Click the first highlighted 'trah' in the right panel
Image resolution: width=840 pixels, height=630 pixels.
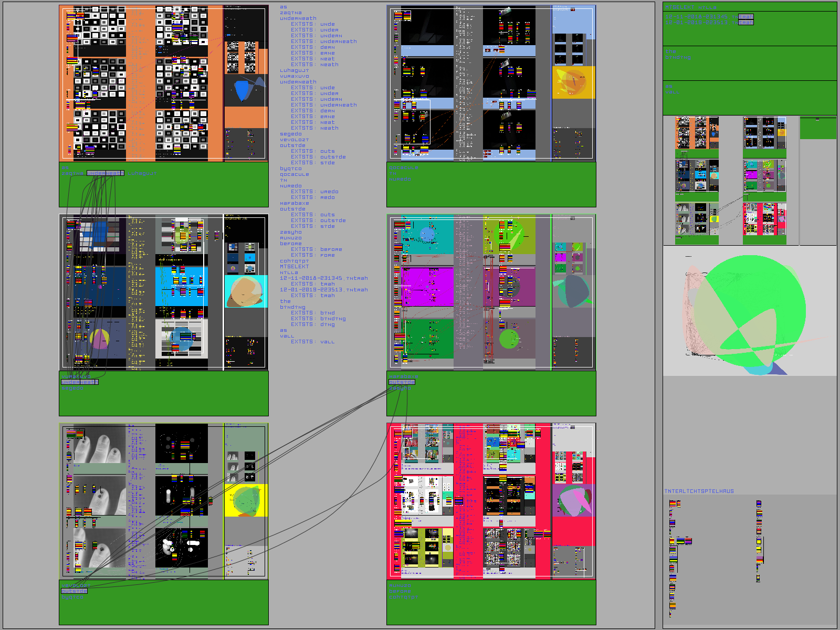[x=745, y=17]
